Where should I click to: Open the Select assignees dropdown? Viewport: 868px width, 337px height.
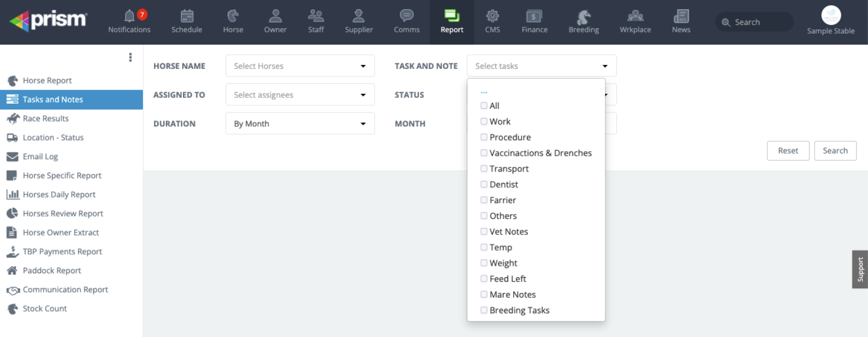coord(300,95)
